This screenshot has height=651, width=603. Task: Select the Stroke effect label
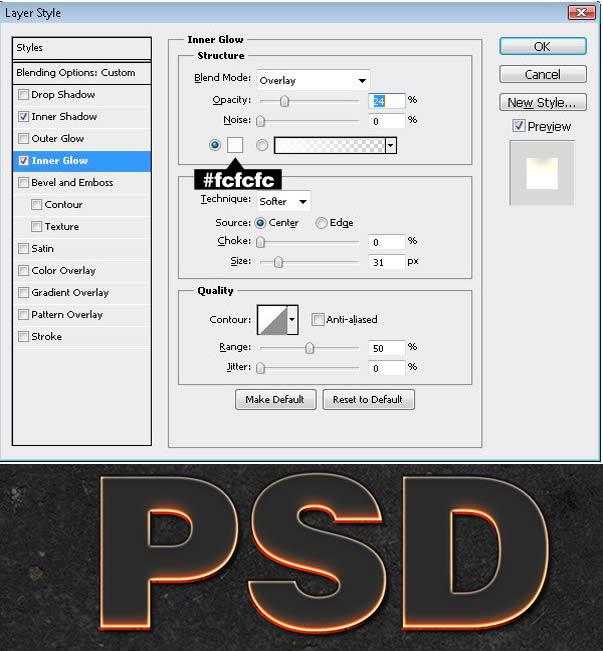tap(47, 337)
